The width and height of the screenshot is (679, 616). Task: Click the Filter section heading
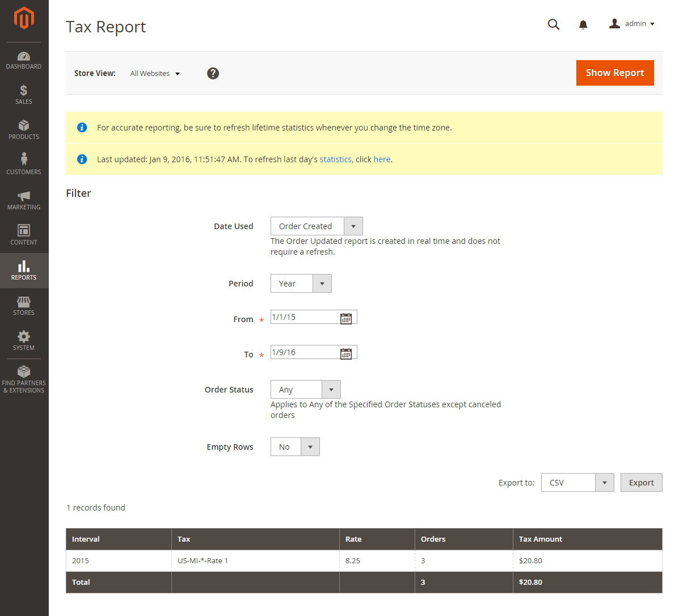[78, 193]
